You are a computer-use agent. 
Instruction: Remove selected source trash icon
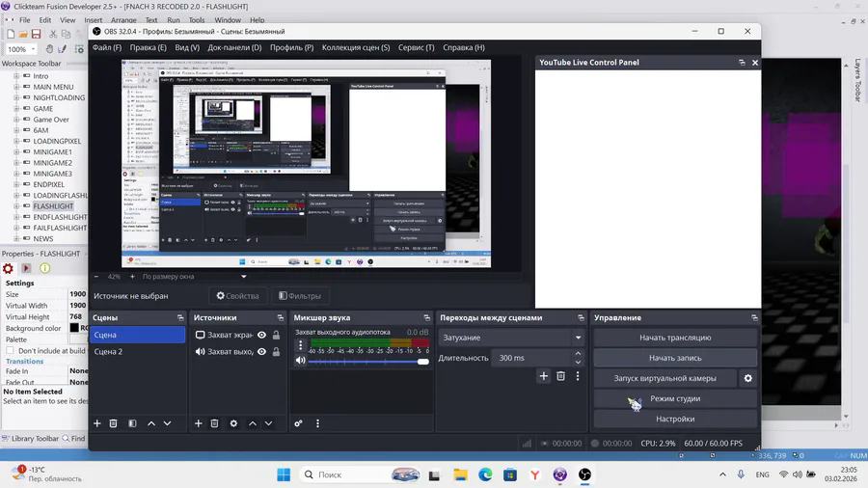click(215, 423)
